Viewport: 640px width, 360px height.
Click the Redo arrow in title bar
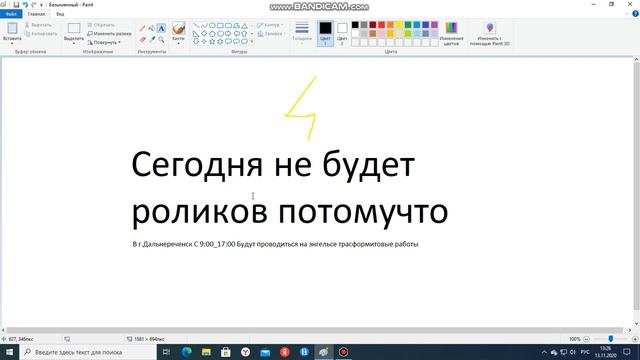[x=34, y=4]
